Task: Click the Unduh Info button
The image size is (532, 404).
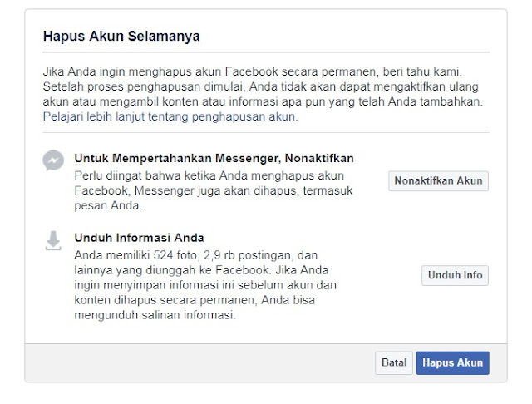Action: [455, 275]
